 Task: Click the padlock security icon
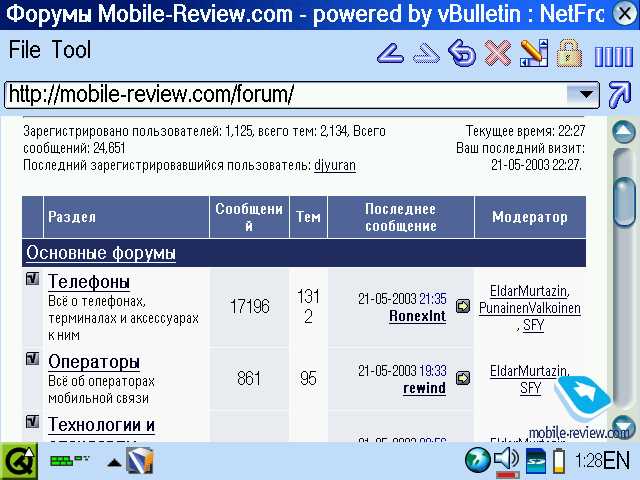coord(570,53)
